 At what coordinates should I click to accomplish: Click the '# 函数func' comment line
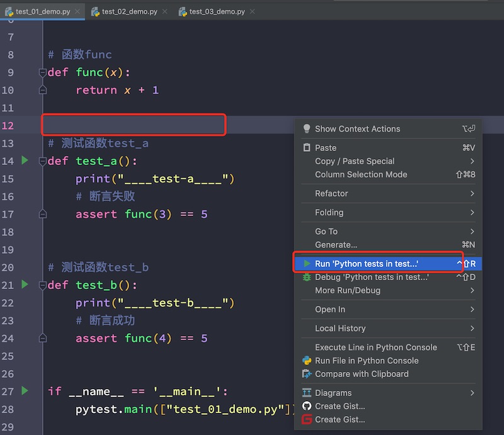pyautogui.click(x=80, y=55)
